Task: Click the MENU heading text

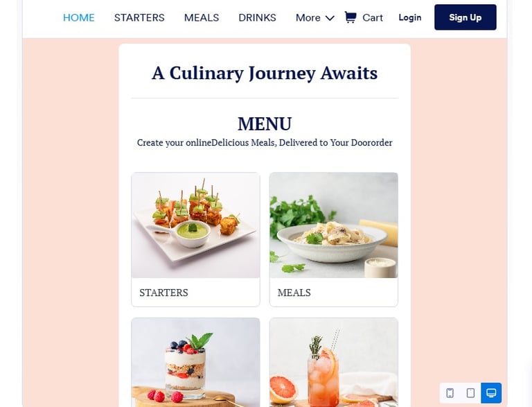Action: pos(265,123)
